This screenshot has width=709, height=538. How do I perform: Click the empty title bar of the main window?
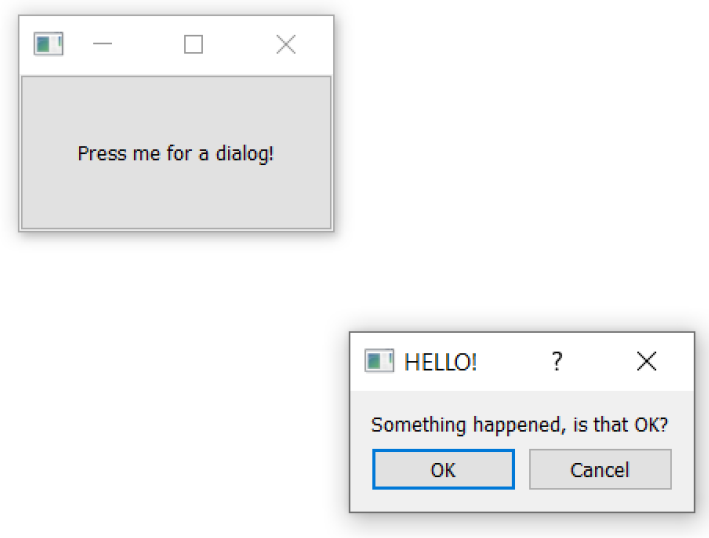[145, 44]
